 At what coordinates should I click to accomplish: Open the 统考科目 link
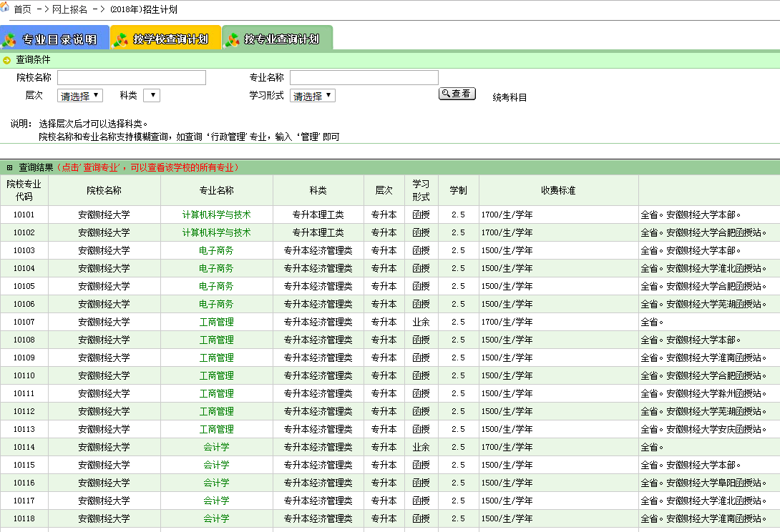(x=510, y=97)
